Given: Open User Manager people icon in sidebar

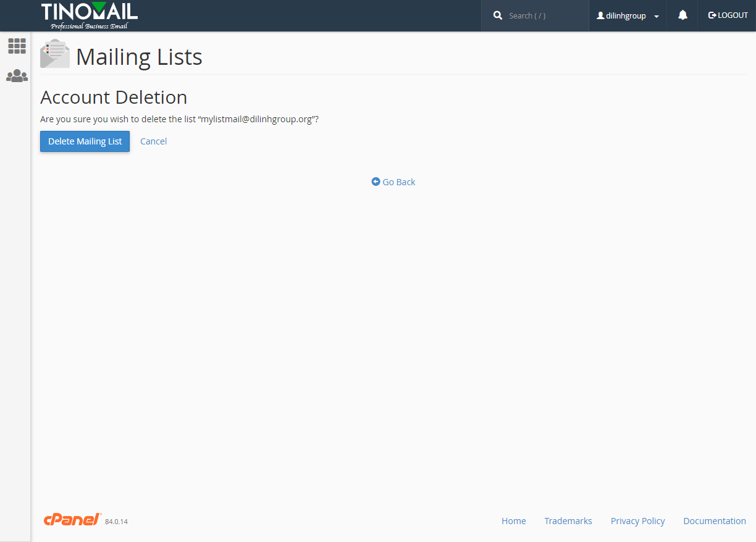Looking at the screenshot, I should click(x=17, y=76).
